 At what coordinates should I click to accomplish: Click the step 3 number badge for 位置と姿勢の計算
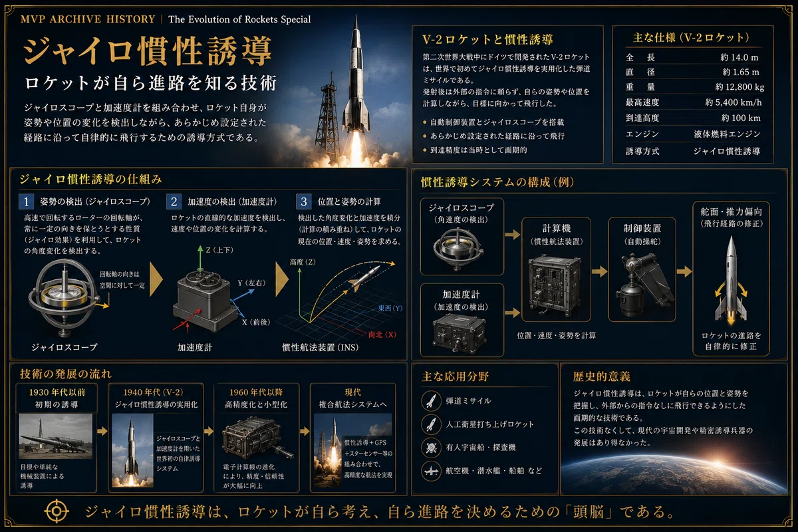pyautogui.click(x=304, y=201)
